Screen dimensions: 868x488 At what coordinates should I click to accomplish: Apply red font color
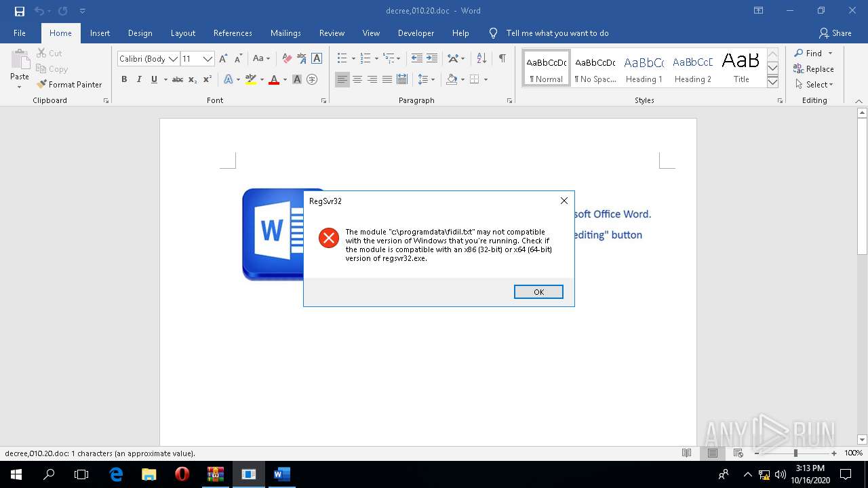tap(274, 79)
